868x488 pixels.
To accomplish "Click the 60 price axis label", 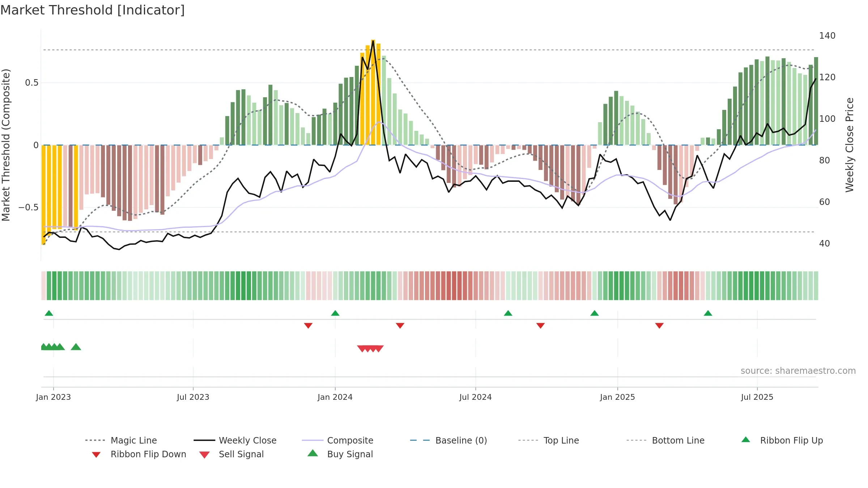I will (825, 202).
